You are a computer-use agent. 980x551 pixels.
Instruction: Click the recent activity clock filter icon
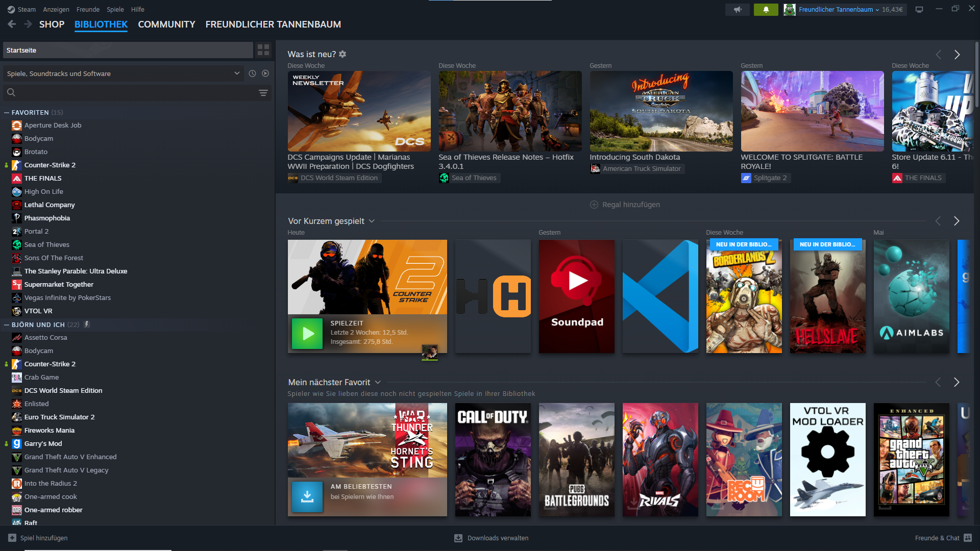tap(252, 73)
